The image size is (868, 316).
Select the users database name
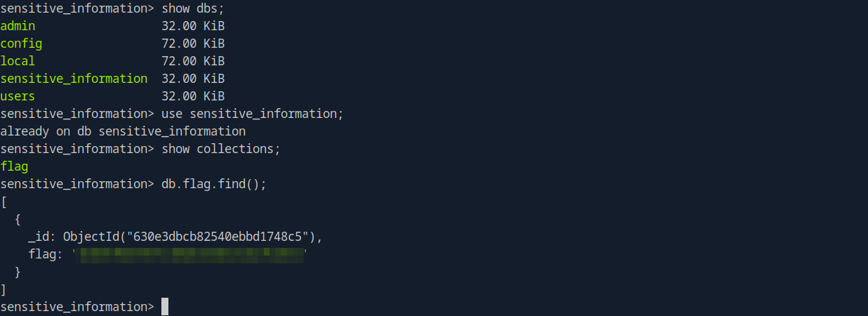[x=18, y=96]
